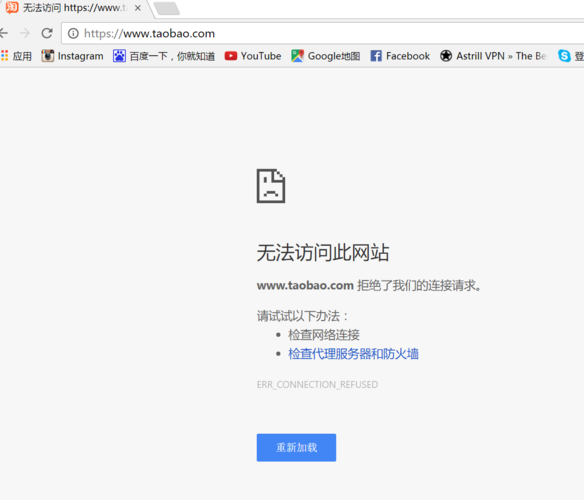Click the YouTube red play icon
Viewport: 584px width, 500px height.
pyautogui.click(x=231, y=56)
